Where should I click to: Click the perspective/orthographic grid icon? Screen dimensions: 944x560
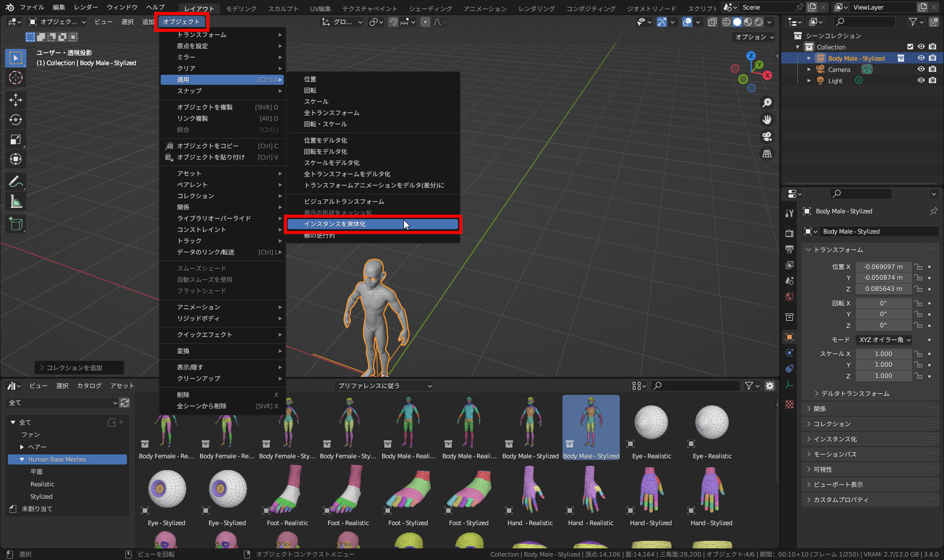(x=767, y=153)
